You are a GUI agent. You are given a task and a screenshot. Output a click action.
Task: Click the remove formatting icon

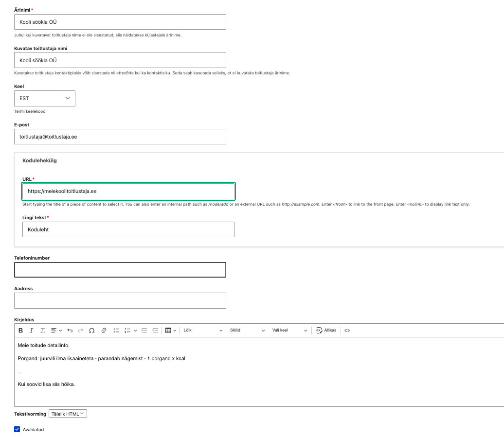click(x=43, y=331)
